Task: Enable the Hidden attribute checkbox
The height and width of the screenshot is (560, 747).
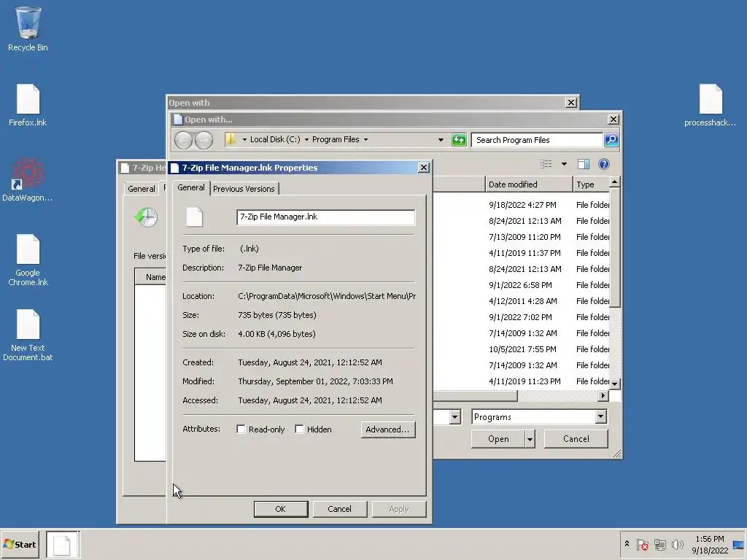Action: tap(299, 429)
